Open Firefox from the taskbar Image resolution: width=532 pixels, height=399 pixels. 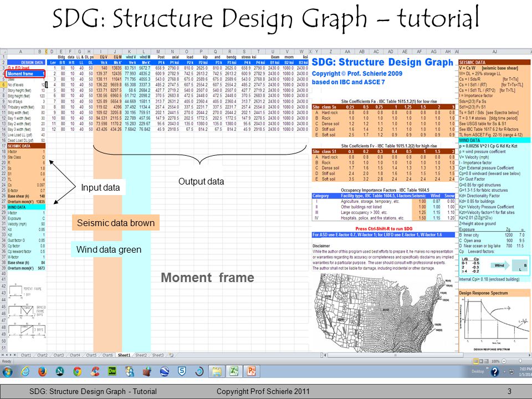(43, 372)
